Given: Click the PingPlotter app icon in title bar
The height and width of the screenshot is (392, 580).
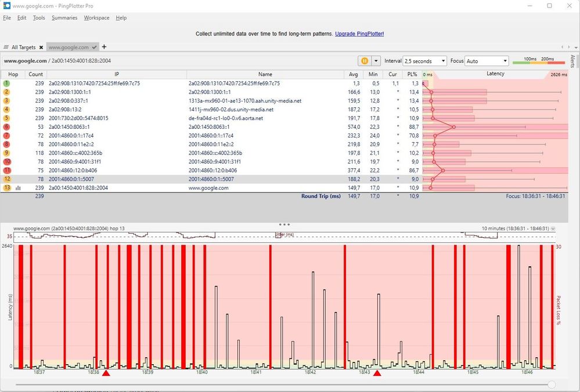Looking at the screenshot, I should (6, 6).
